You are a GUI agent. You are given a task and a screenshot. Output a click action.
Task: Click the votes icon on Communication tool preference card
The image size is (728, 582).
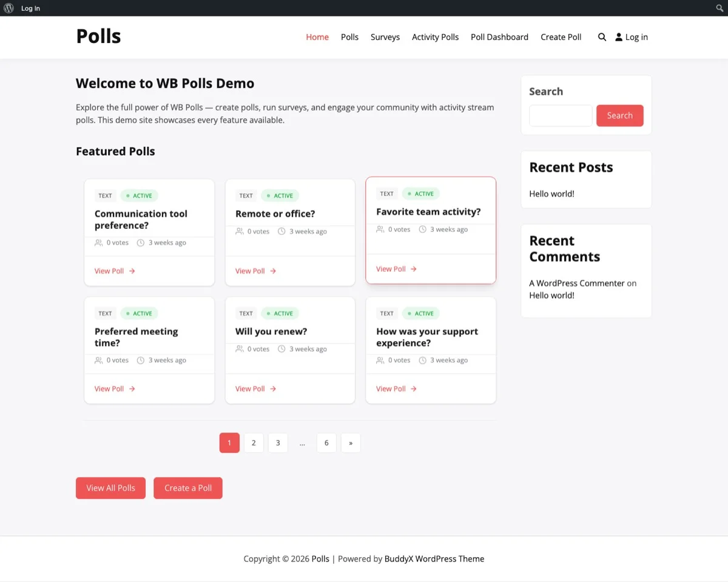(98, 242)
